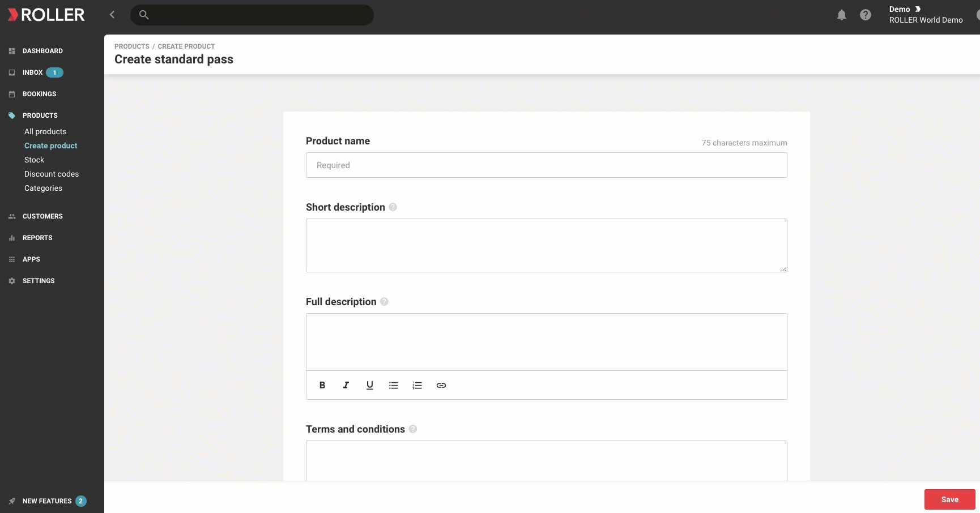Show Full description help tooltip icon
The width and height of the screenshot is (980, 513).
[384, 302]
